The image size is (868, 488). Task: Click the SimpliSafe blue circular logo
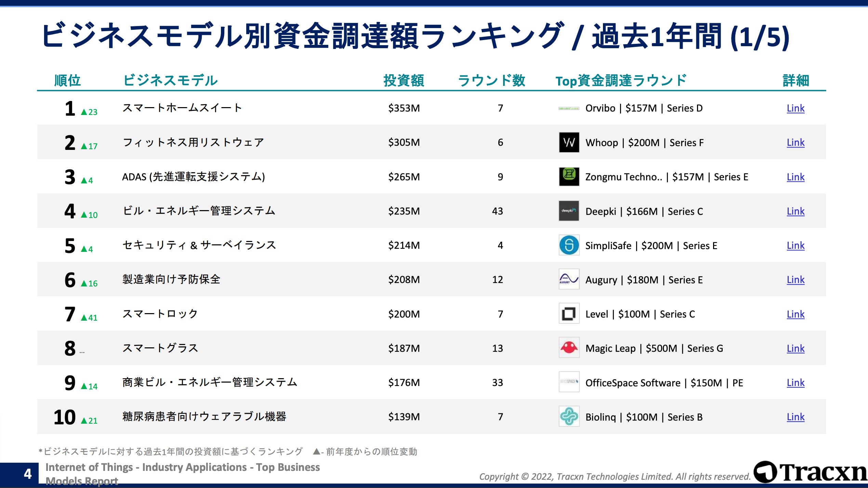click(569, 245)
